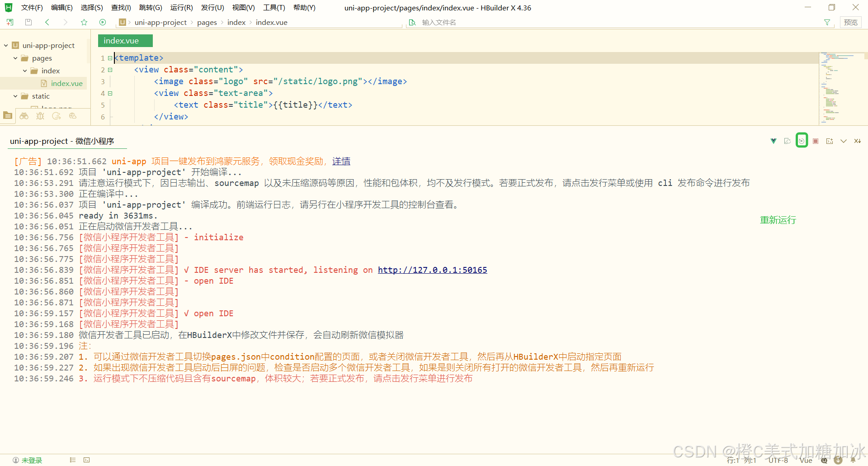Open the new file icon in toolbar
868x466 pixels.
click(9, 22)
